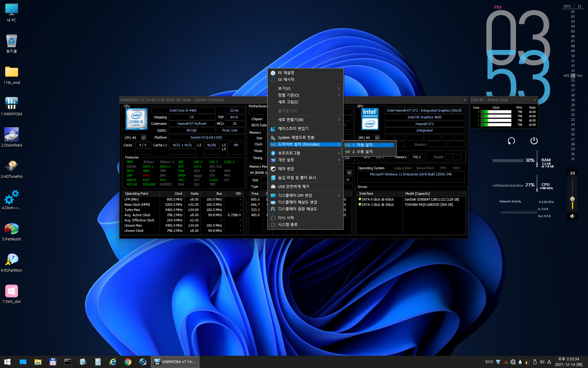This screenshot has height=368, width=588.
Task: Expand the 새로 만들기(W) submenu
Action: 305,120
